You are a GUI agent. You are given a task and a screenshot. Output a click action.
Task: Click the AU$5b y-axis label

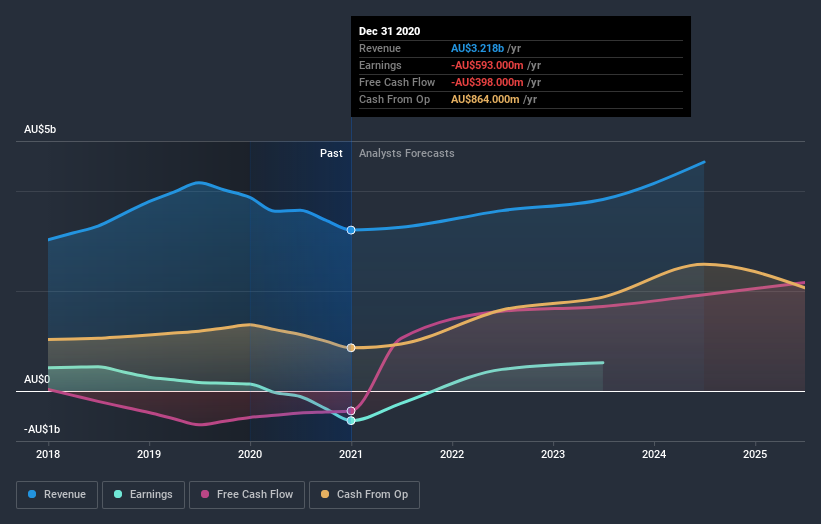coord(40,129)
